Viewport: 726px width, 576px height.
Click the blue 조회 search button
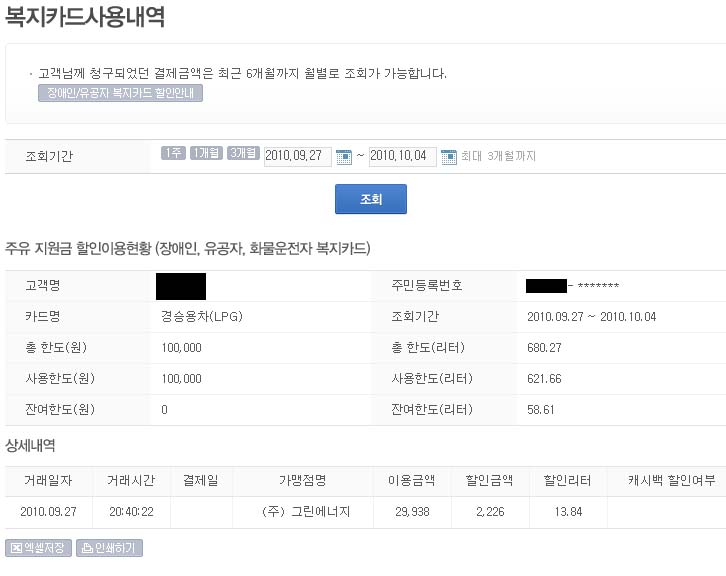pyautogui.click(x=371, y=199)
